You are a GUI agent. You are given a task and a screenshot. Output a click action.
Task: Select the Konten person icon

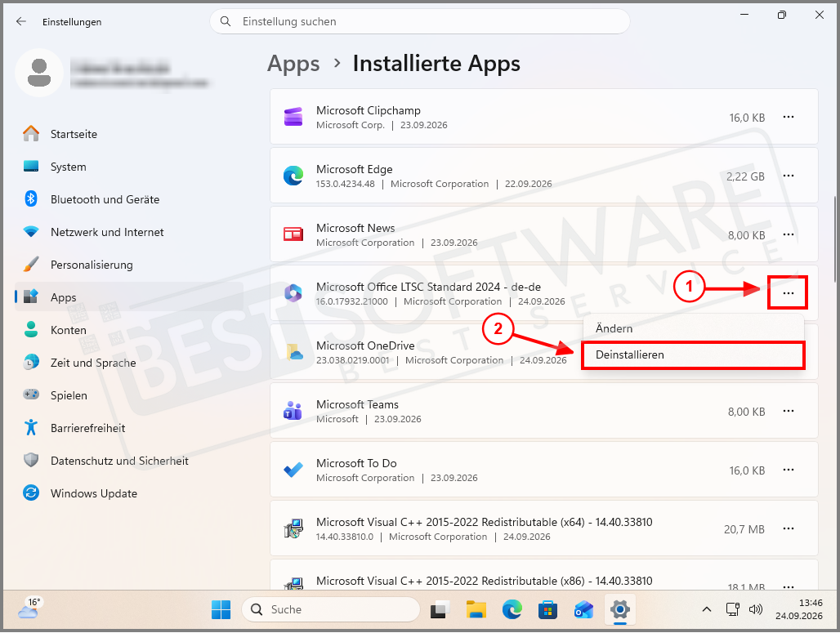pyautogui.click(x=31, y=329)
